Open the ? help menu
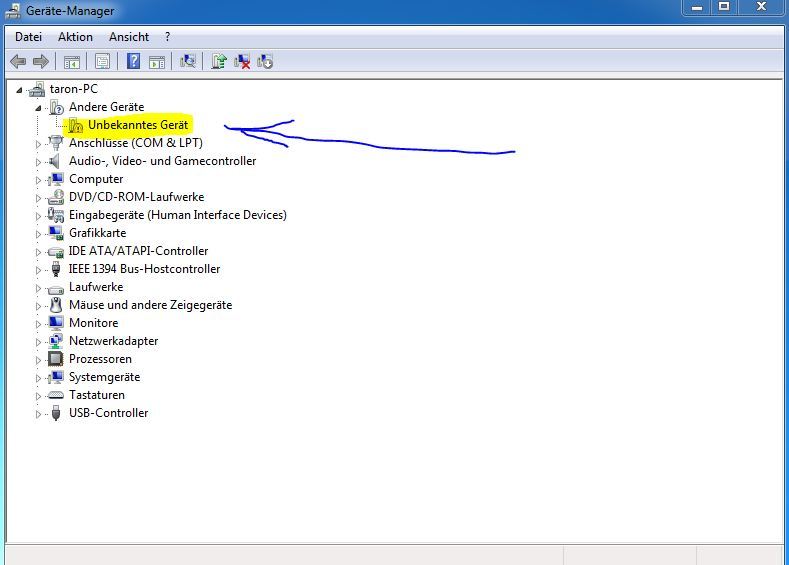 [168, 37]
